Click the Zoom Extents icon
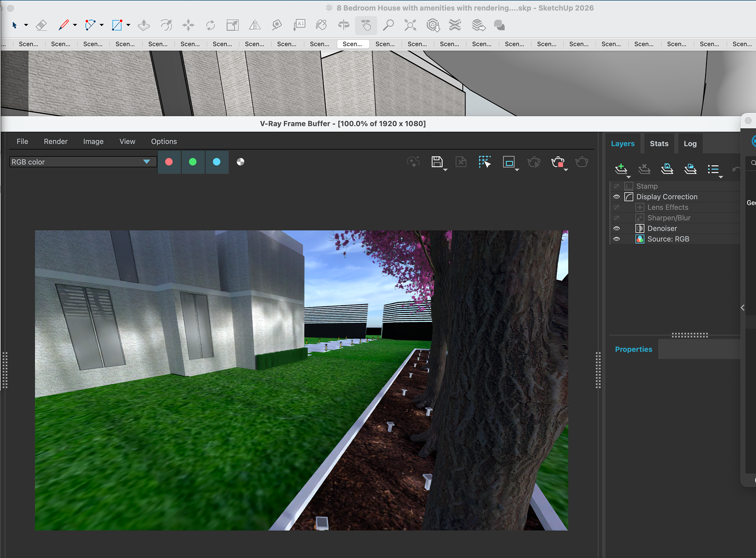 pos(410,26)
